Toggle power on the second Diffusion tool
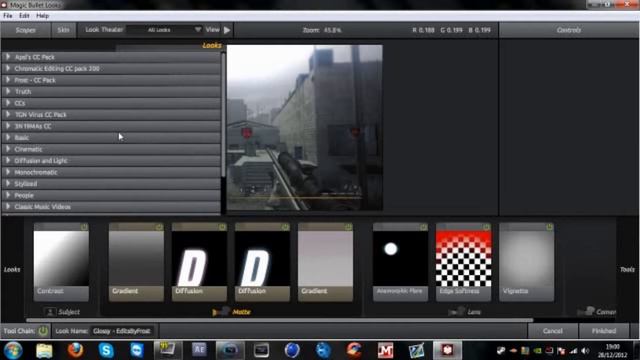 (x=285, y=227)
